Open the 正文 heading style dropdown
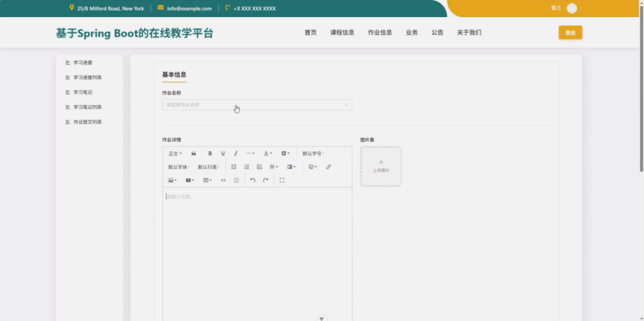644x321 pixels. [175, 153]
